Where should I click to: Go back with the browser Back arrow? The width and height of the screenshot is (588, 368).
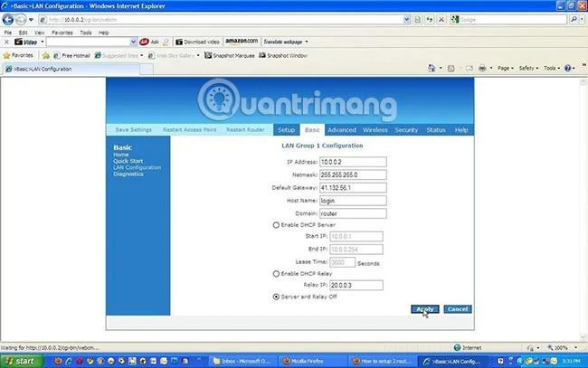tap(8, 20)
